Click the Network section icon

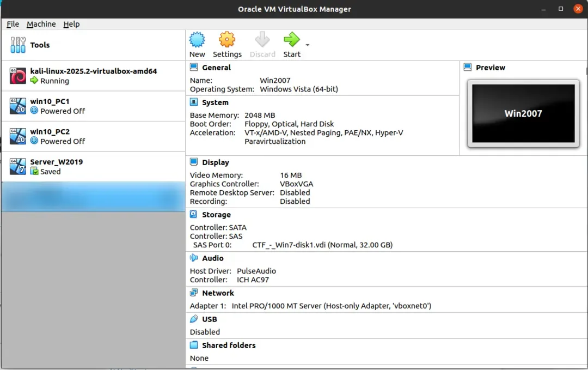coord(193,293)
